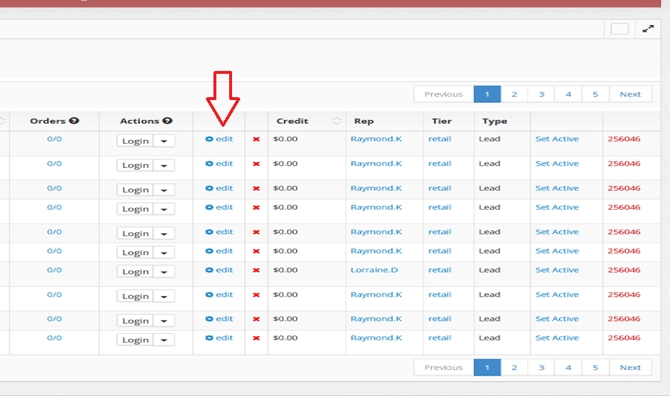This screenshot has height=396, width=670.
Task: Click the retail tier link in third row
Action: (440, 188)
